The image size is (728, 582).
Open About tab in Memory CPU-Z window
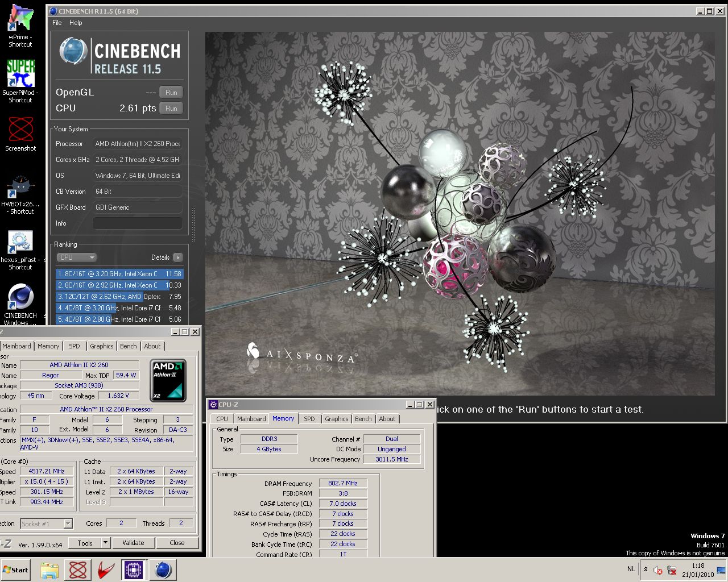[387, 419]
